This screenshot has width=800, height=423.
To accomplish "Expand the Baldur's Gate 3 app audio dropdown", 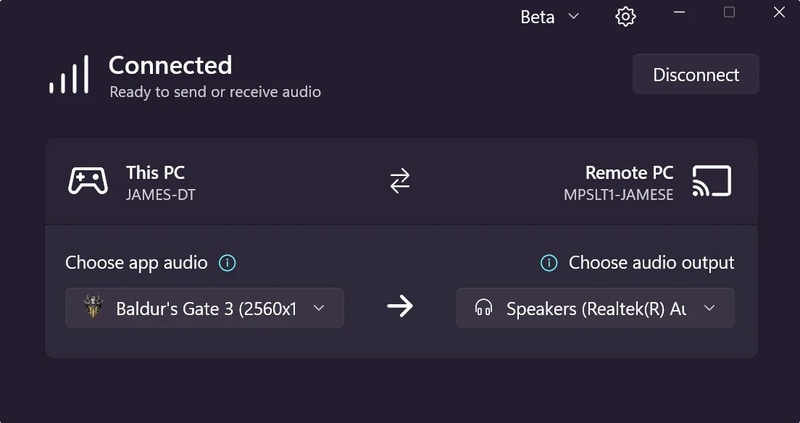I will click(x=319, y=308).
